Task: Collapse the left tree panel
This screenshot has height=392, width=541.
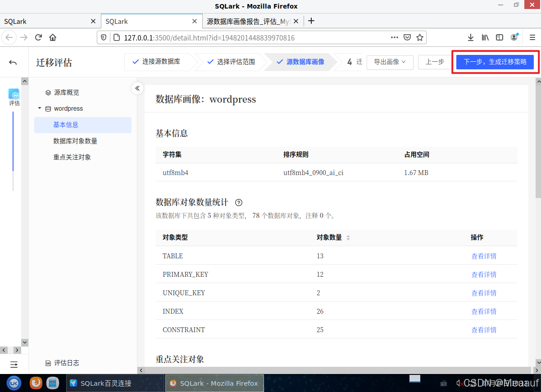Action: pyautogui.click(x=137, y=88)
